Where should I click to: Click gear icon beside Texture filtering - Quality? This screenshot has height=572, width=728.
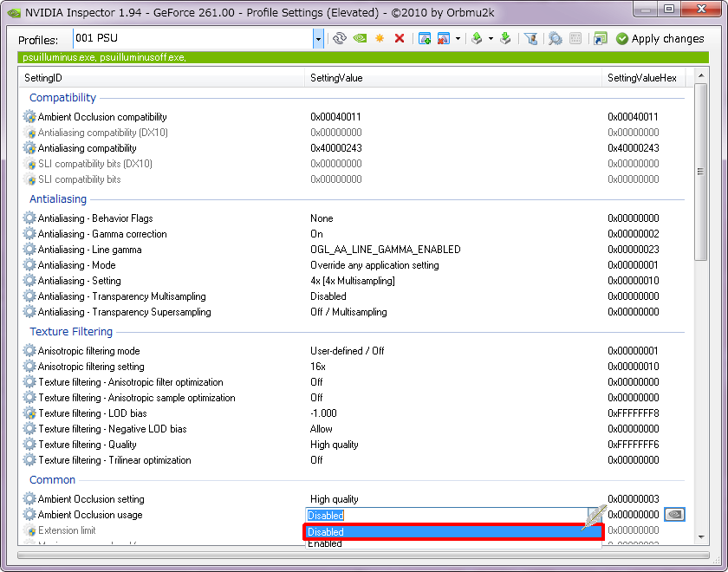pos(29,445)
